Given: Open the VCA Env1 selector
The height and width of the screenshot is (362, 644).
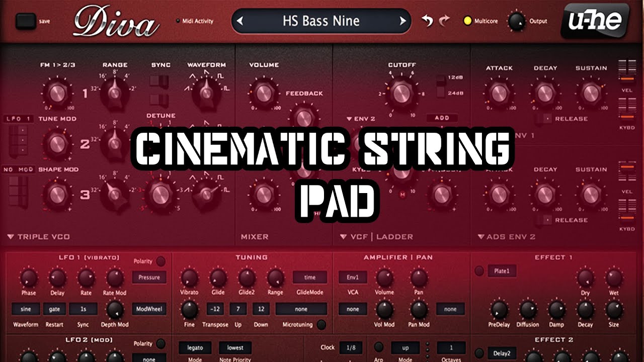Looking at the screenshot, I should [353, 277].
